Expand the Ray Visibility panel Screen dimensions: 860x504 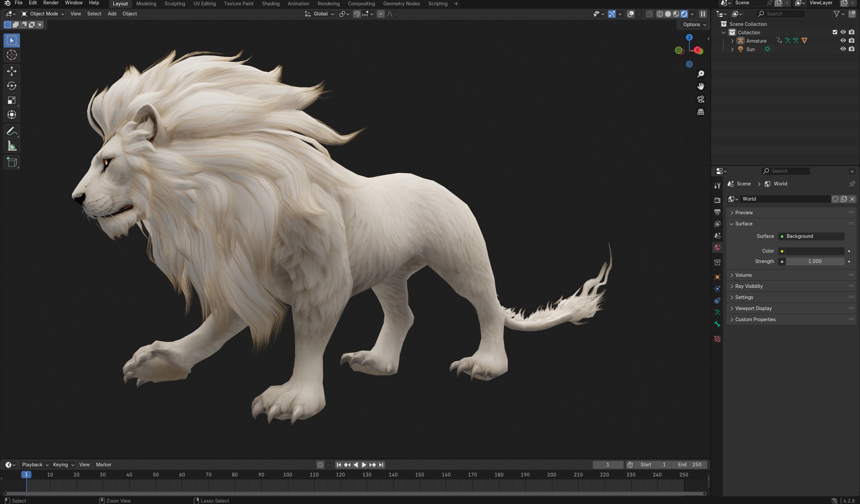[x=749, y=286]
